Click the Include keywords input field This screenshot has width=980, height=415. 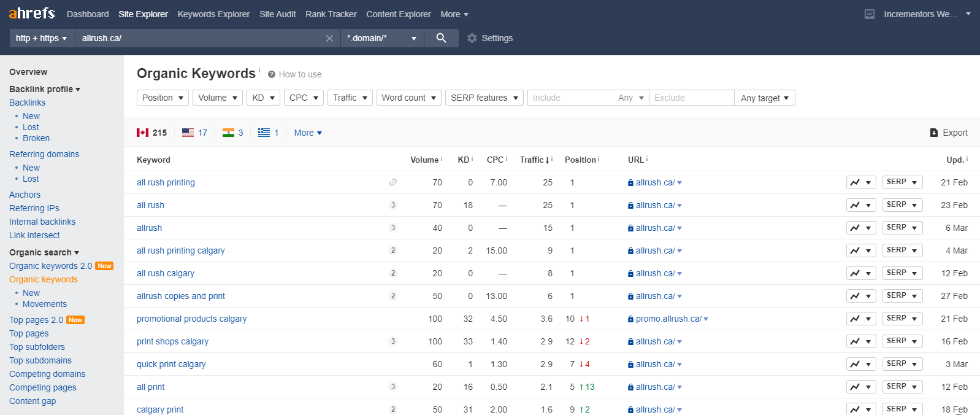point(572,98)
